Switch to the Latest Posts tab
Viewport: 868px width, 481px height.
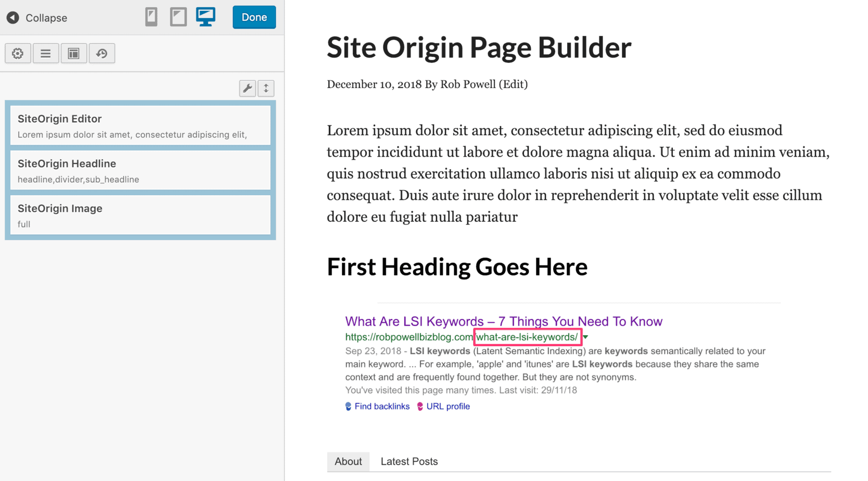409,461
